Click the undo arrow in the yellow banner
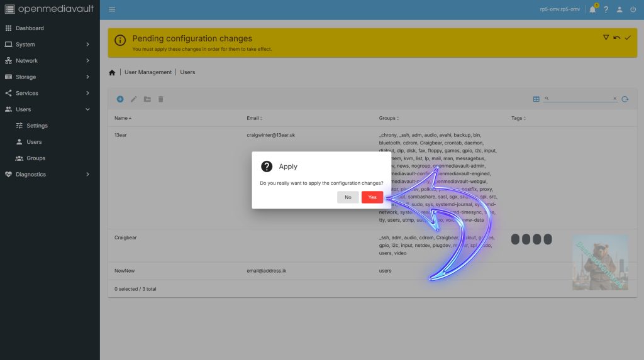The height and width of the screenshot is (360, 644). pos(617,38)
